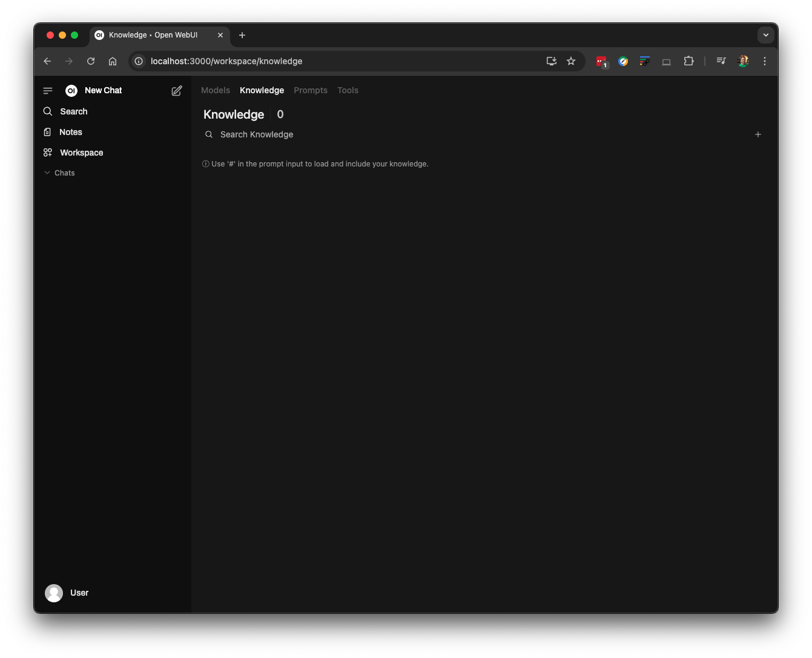Image resolution: width=812 pixels, height=658 pixels.
Task: Click the new chat pencil icon
Action: point(177,91)
